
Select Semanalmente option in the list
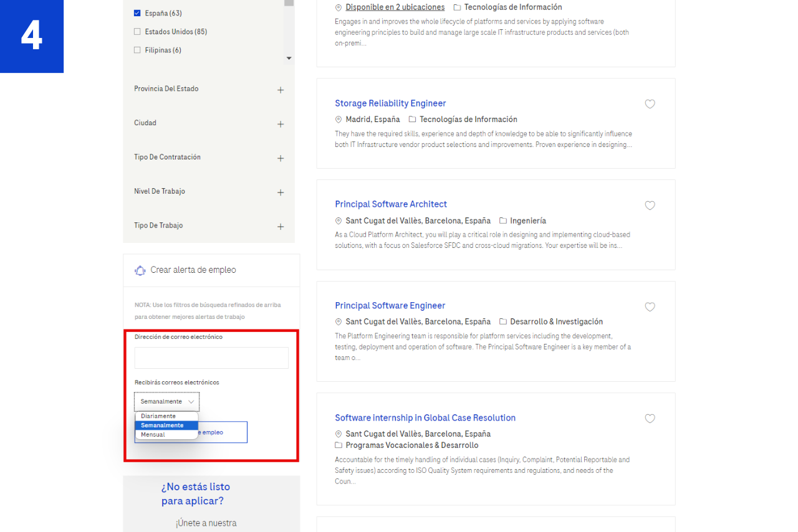166,425
